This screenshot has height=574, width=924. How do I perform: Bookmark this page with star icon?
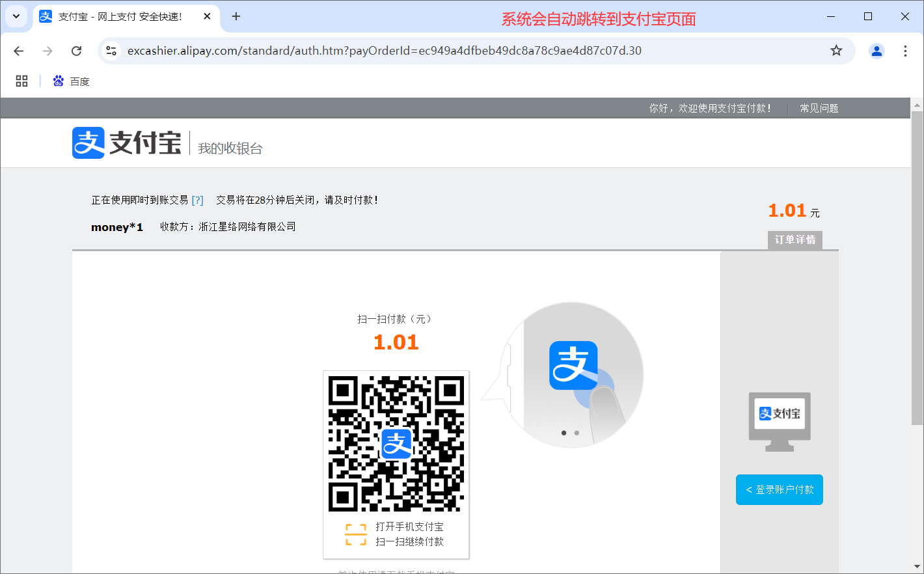point(836,51)
